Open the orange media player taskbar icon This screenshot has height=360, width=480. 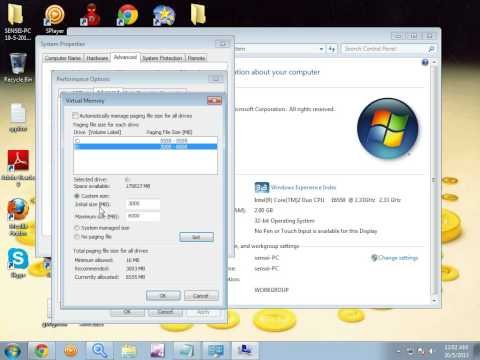(71, 351)
